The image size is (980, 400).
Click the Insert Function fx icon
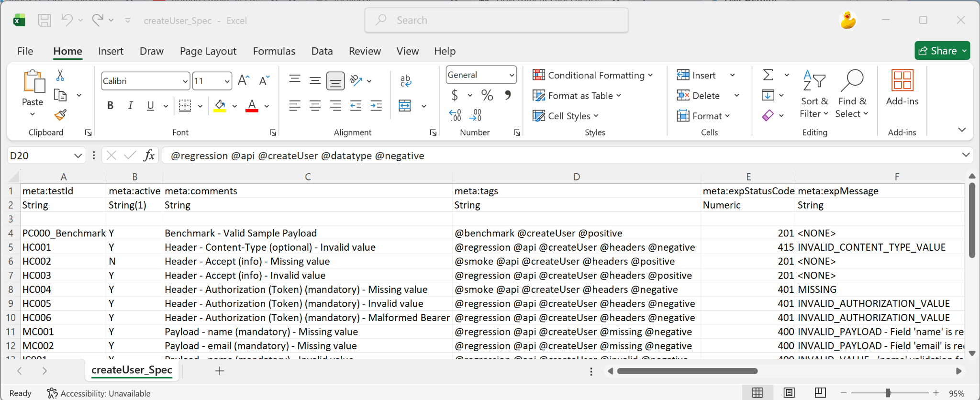tap(149, 155)
